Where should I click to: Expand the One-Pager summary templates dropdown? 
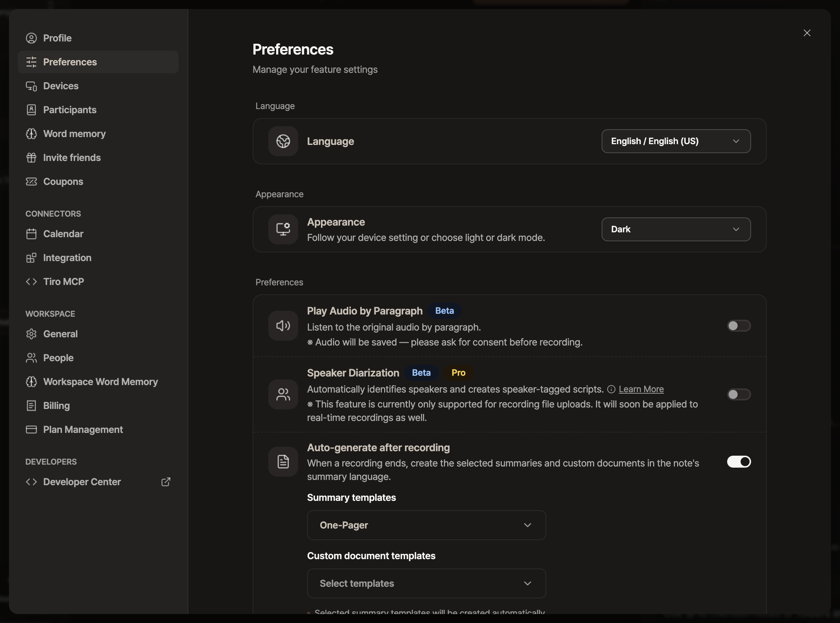(x=427, y=525)
